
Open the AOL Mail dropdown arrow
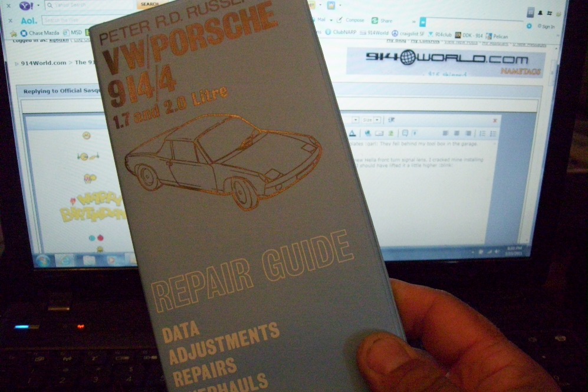(x=331, y=20)
